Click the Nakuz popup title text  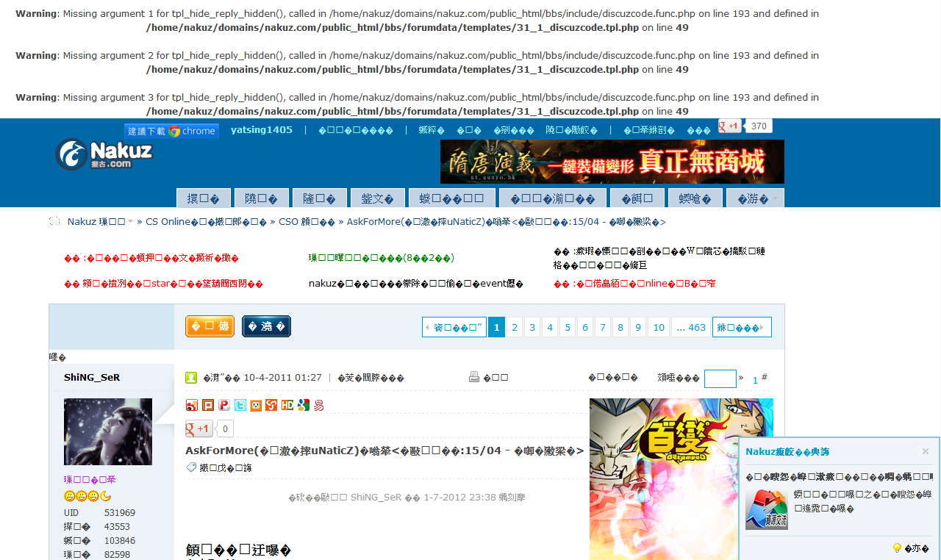[x=787, y=451]
